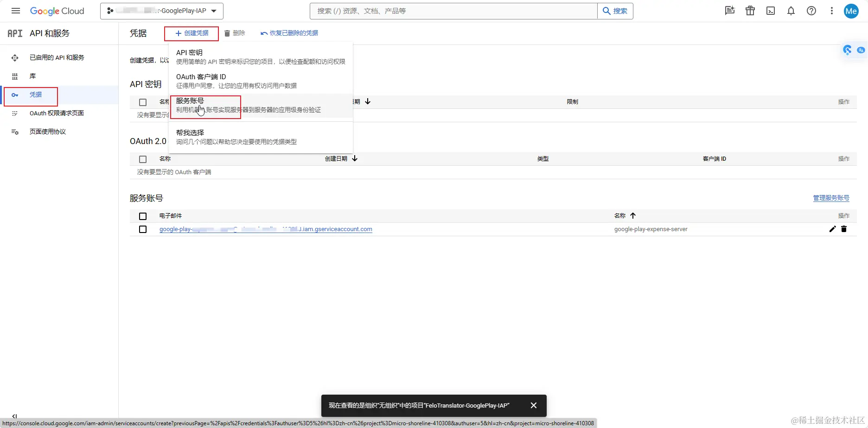Toggle the OAuth 2.0 table select-all checkbox
Viewport: 868px width, 428px height.
click(x=143, y=159)
